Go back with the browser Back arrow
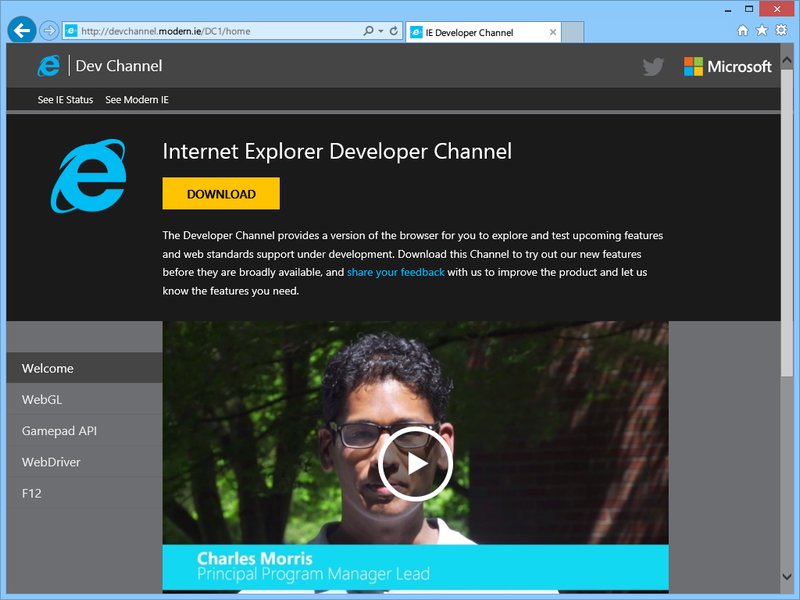This screenshot has width=800, height=600. tap(21, 31)
